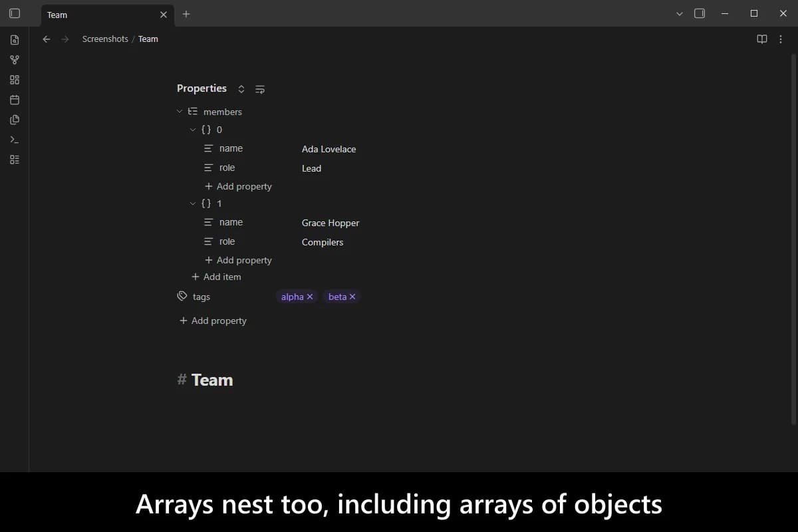Viewport: 798px width, 532px height.
Task: Click the braces object icon for item 0
Action: pyautogui.click(x=206, y=130)
